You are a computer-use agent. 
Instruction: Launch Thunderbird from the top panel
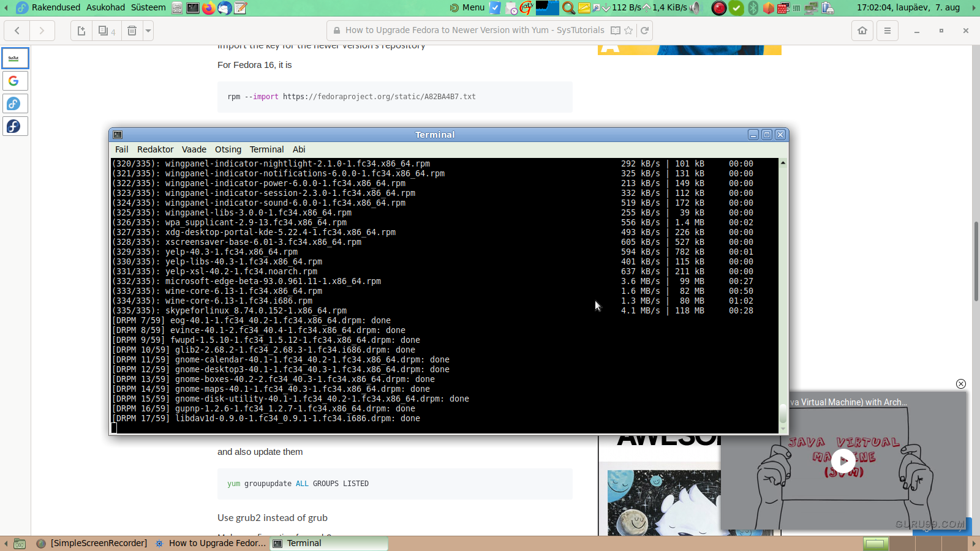[225, 8]
